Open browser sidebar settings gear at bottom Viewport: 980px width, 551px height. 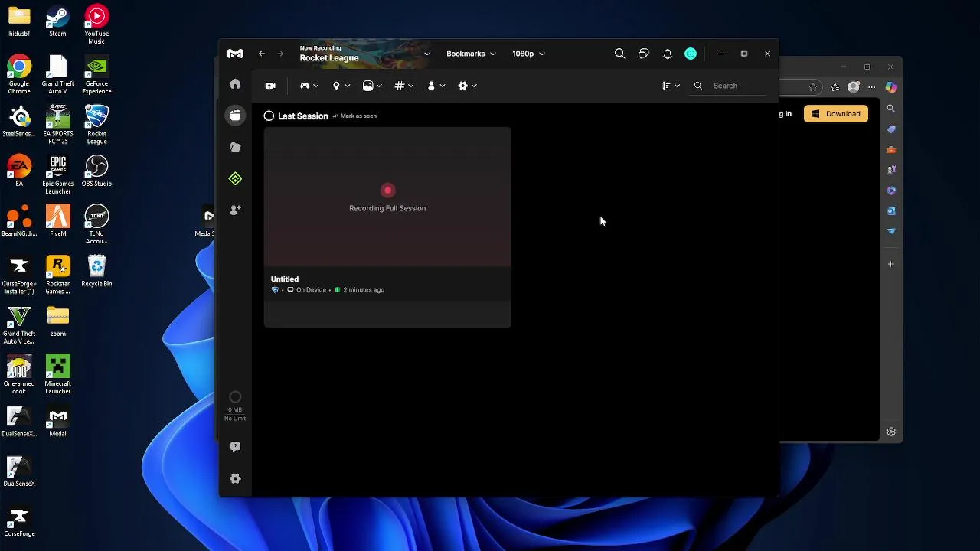pyautogui.click(x=891, y=432)
